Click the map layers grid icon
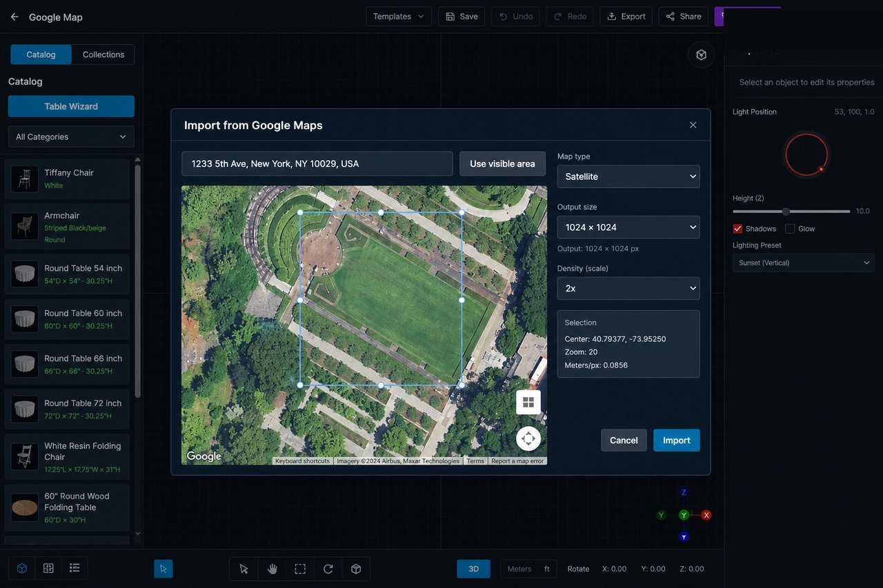The width and height of the screenshot is (883, 588). (528, 403)
